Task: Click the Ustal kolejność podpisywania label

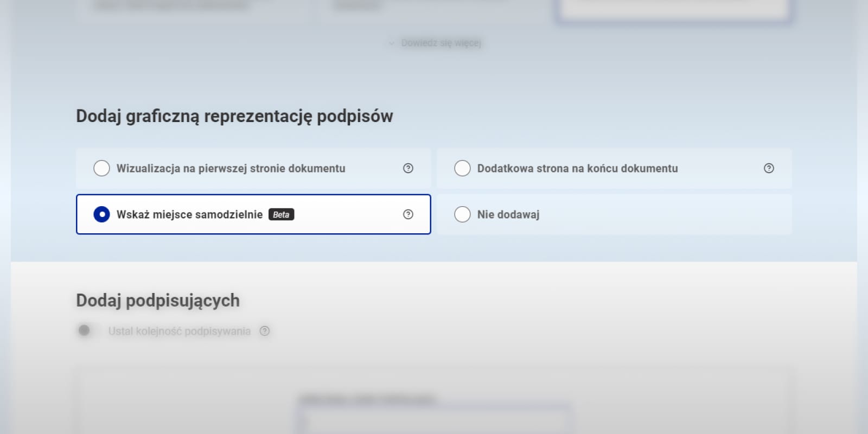Action: (x=179, y=331)
